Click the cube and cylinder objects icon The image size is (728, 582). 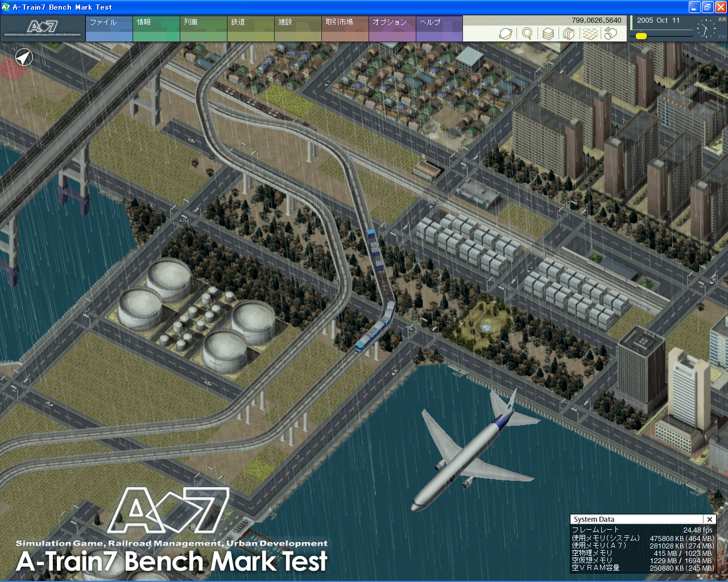tap(610, 34)
